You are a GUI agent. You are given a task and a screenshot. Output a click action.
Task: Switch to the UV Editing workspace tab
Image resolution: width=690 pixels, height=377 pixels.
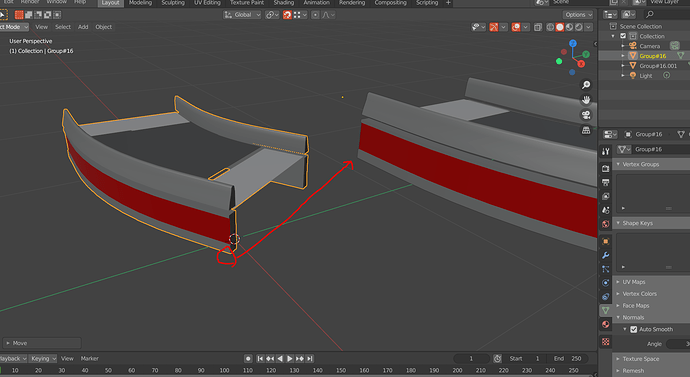click(x=207, y=3)
